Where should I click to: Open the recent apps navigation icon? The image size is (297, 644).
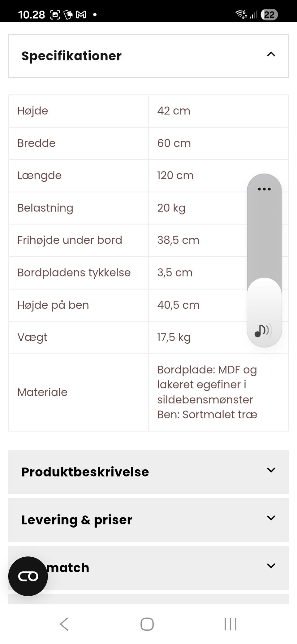(x=230, y=624)
